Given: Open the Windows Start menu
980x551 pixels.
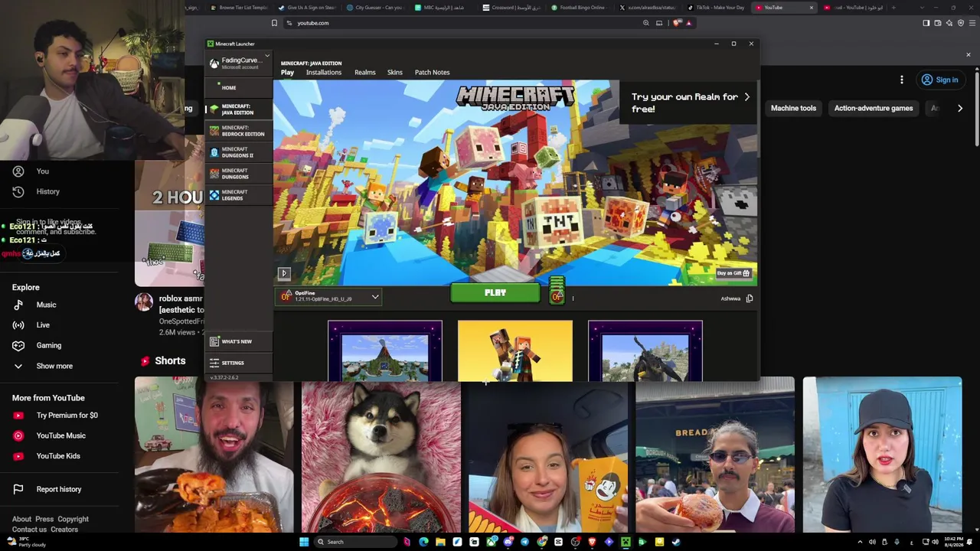Looking at the screenshot, I should pos(304,542).
